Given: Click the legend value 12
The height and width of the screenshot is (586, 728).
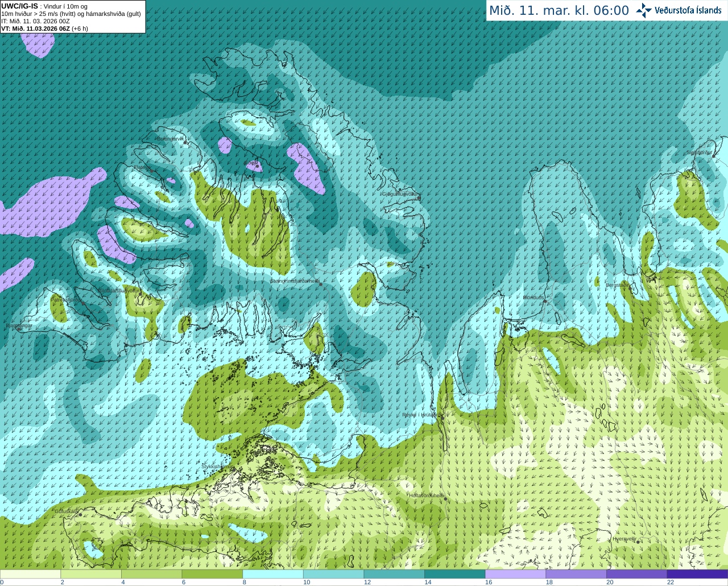Looking at the screenshot, I should (x=367, y=582).
